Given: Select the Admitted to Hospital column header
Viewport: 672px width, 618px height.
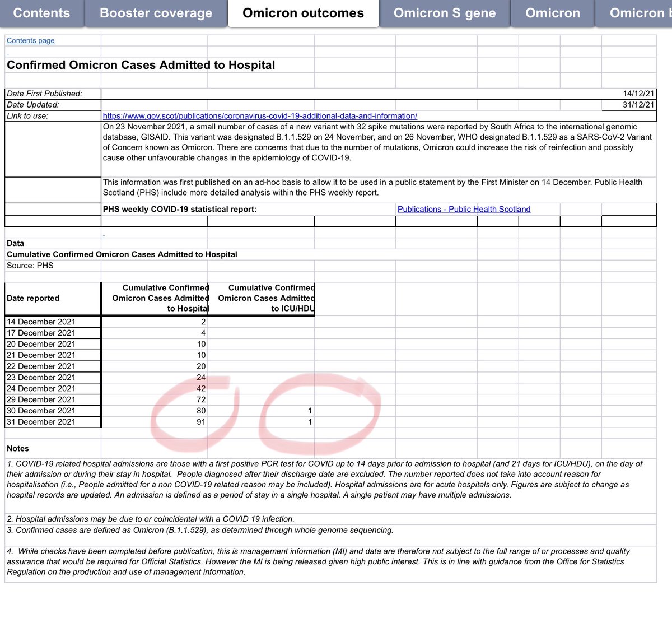Looking at the screenshot, I should [x=155, y=299].
